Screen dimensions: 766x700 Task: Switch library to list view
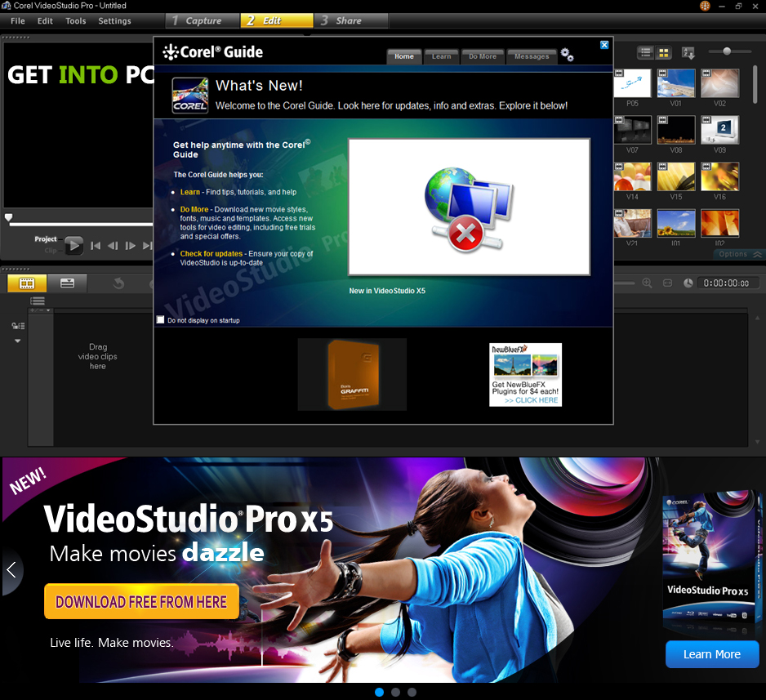pos(645,52)
